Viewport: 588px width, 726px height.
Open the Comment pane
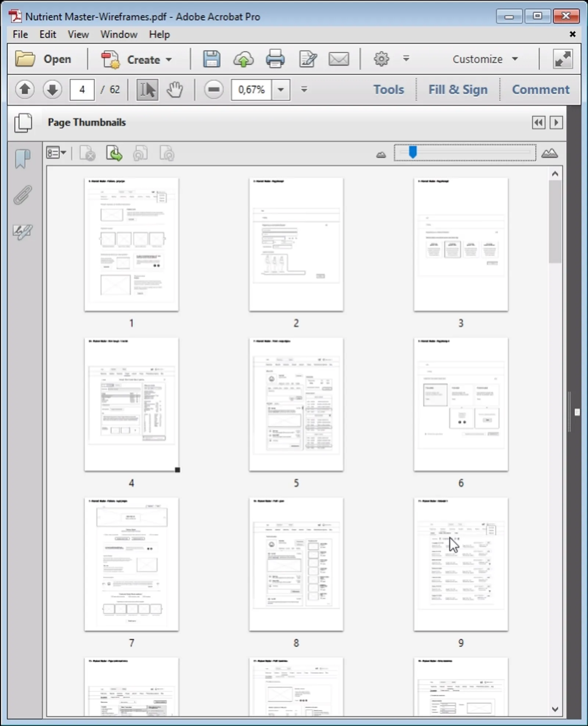click(x=541, y=89)
